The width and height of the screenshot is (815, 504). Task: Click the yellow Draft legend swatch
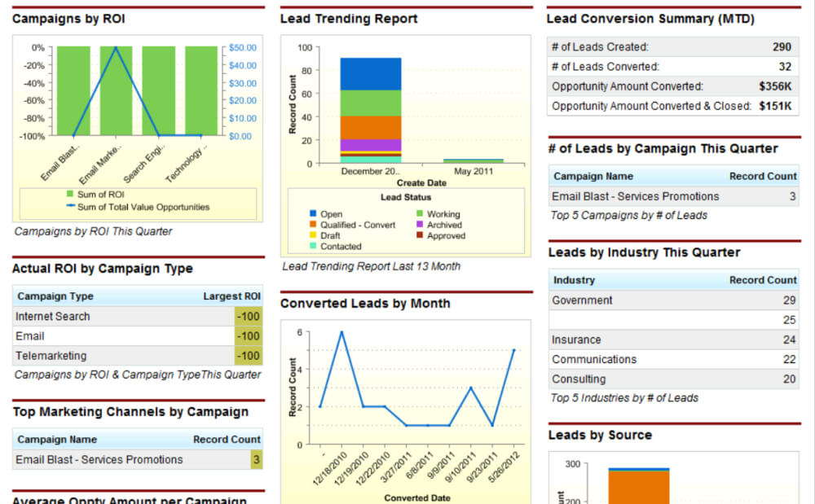tap(313, 235)
